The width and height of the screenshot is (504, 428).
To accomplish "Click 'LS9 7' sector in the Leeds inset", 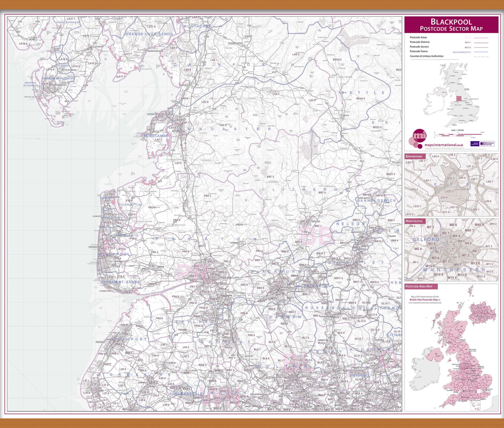I will [489, 182].
